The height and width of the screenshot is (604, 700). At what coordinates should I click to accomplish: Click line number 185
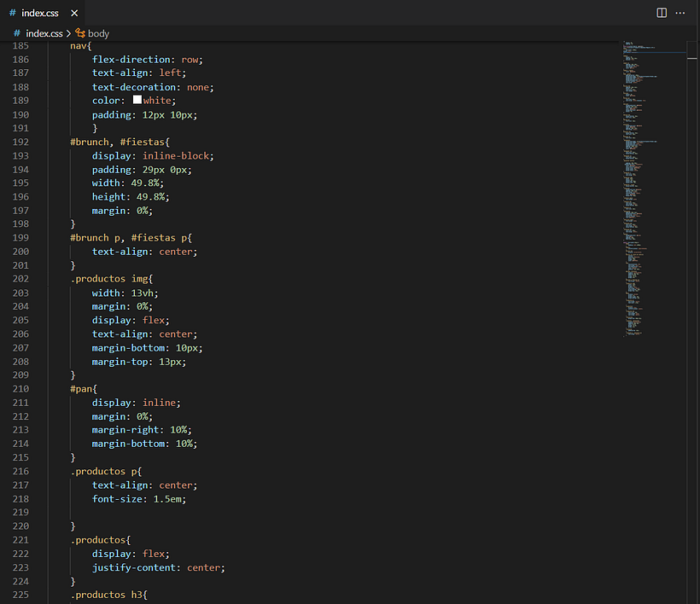pos(20,46)
